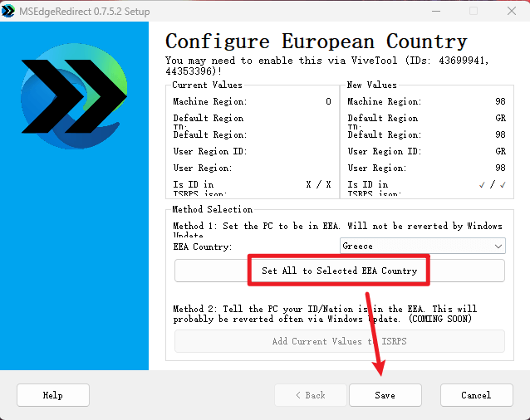This screenshot has width=530, height=420.
Task: Click the disabled maximize window button
Action: click(x=474, y=10)
